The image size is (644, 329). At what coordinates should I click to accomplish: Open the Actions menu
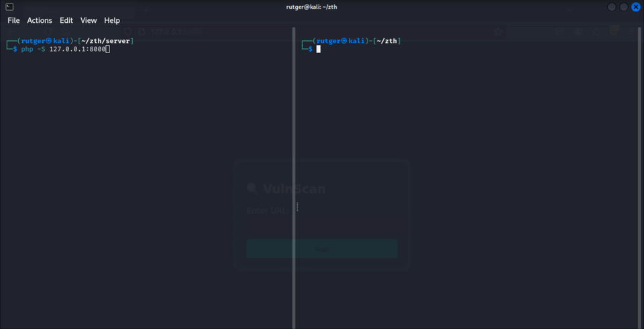point(40,20)
